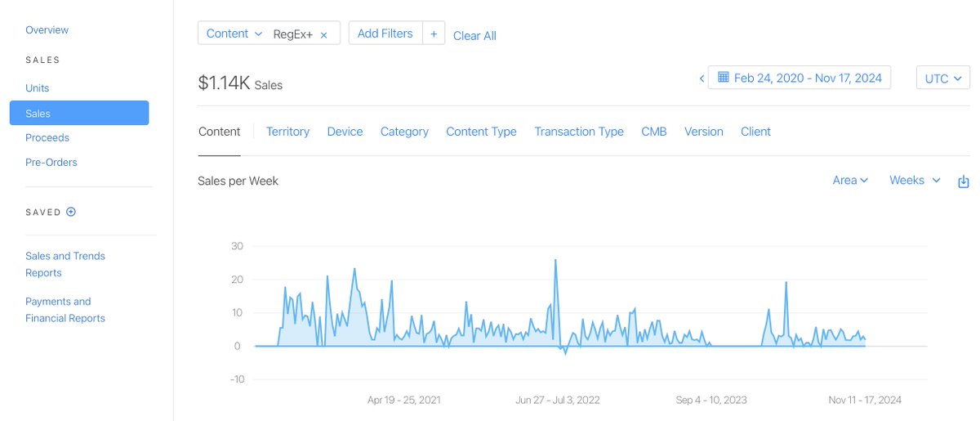Select the CMB tab
This screenshot has height=421, width=980.
click(x=654, y=132)
